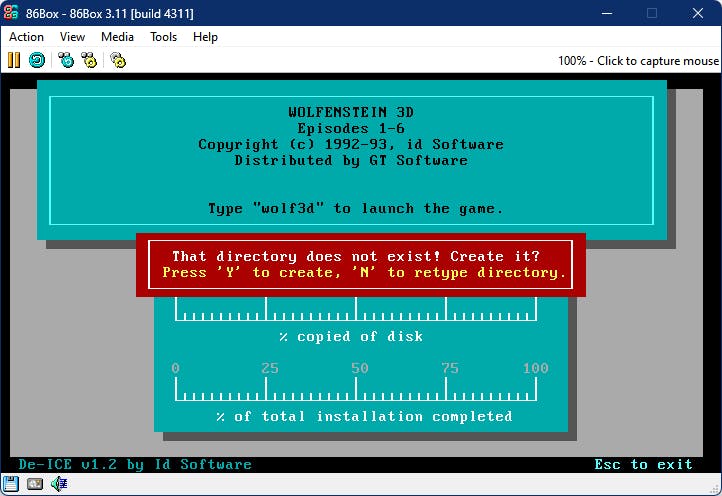The height and width of the screenshot is (496, 722).
Task: Click the 'Esc to exit' text
Action: pos(643,464)
